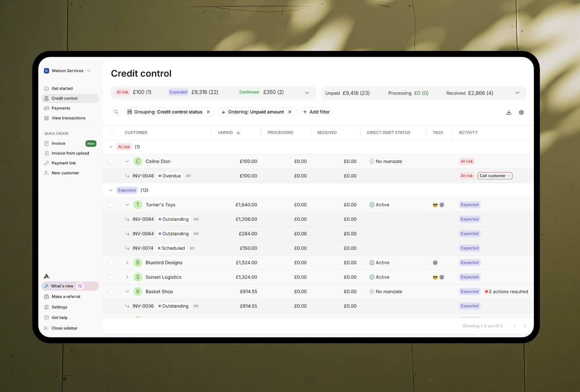Click the gear tag on Bluebird Designs
Screen dimensions: 580x392
pos(435,263)
